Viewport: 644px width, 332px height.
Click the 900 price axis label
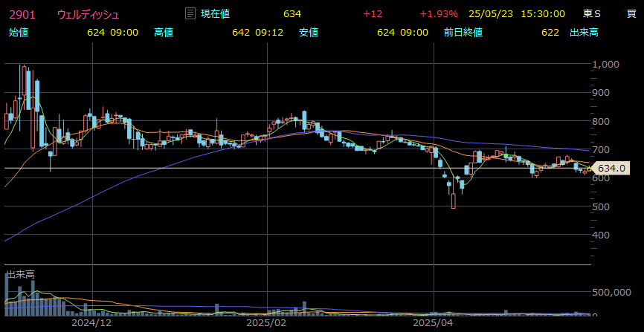(x=602, y=92)
